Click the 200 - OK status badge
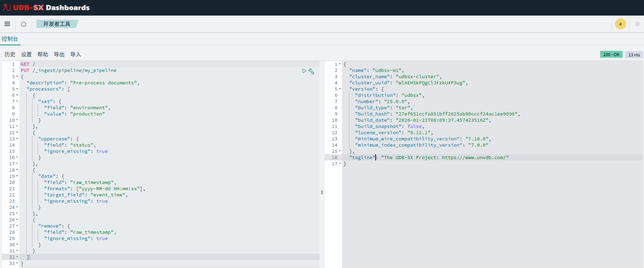The width and height of the screenshot is (644, 268). [x=611, y=54]
